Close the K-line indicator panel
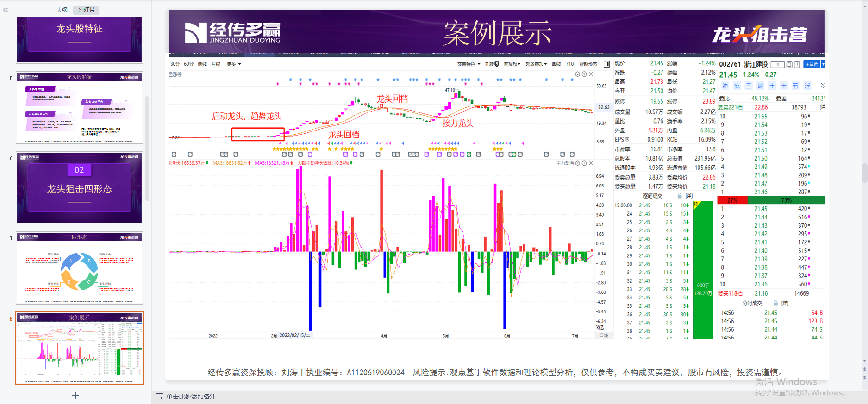Viewport: 868px width, 404px height. [x=591, y=74]
